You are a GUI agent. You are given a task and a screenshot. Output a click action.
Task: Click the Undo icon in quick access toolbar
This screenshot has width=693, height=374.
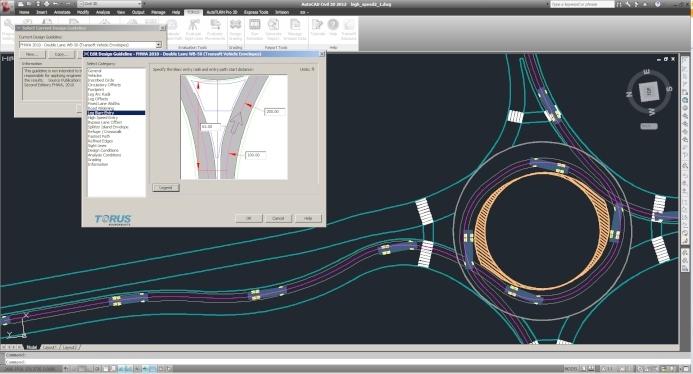click(x=55, y=4)
